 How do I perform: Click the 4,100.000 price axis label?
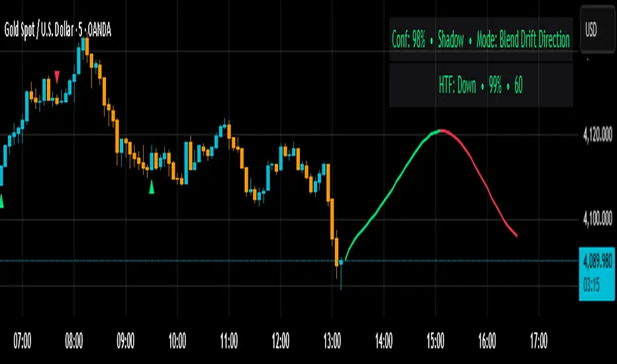(x=597, y=218)
